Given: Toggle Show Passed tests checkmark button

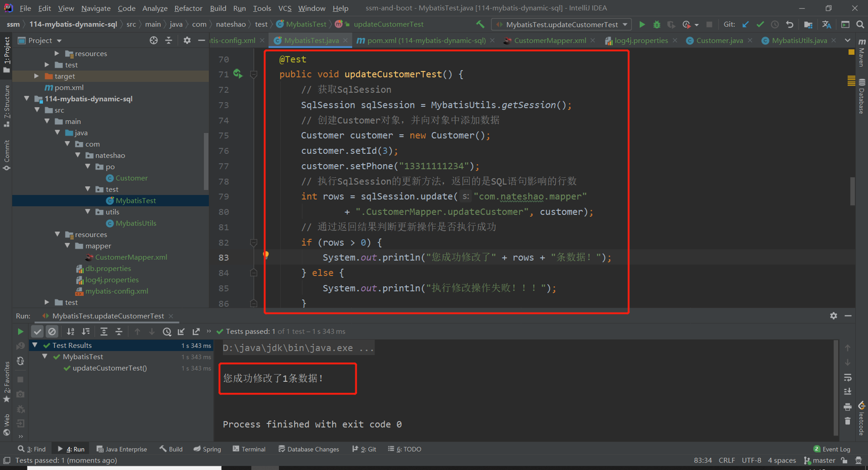Looking at the screenshot, I should (x=38, y=331).
